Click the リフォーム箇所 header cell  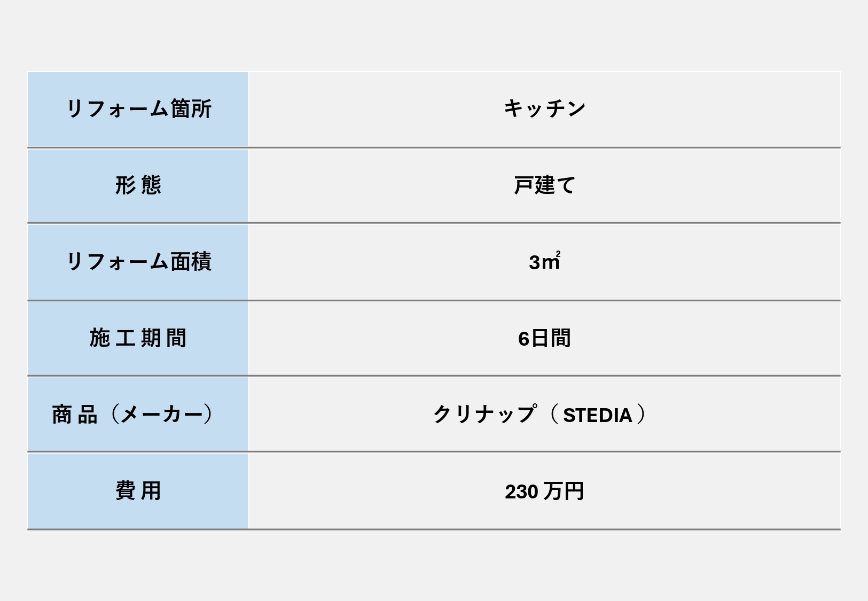pyautogui.click(x=138, y=109)
